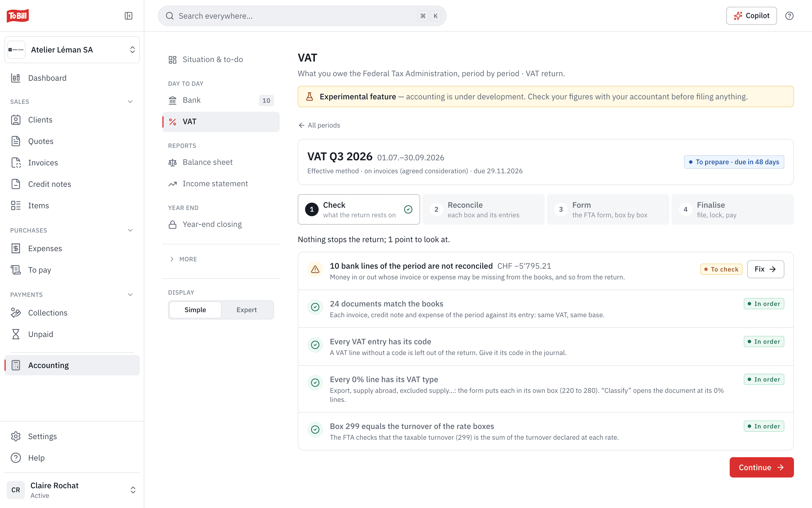
Task: Go back to All periods
Action: pos(319,125)
